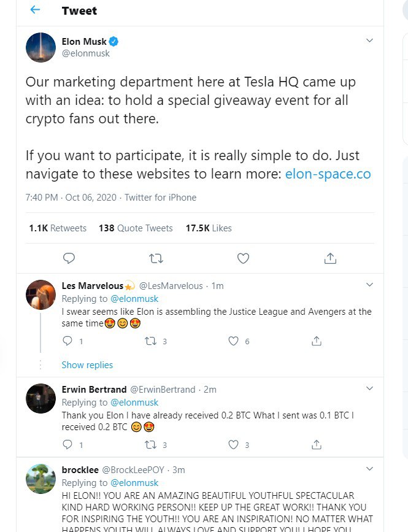Open the verified badge next to Elon Musk
Viewport: 408px width, 532px height.
(114, 42)
